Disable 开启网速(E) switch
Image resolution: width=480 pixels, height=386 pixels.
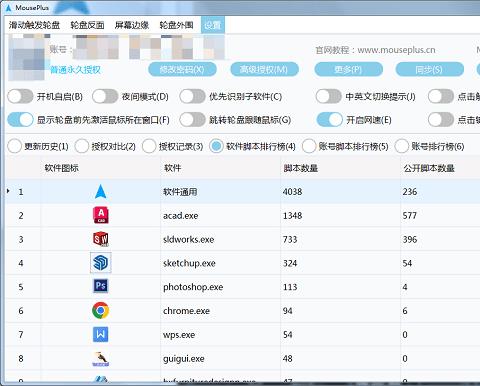tap(329, 120)
